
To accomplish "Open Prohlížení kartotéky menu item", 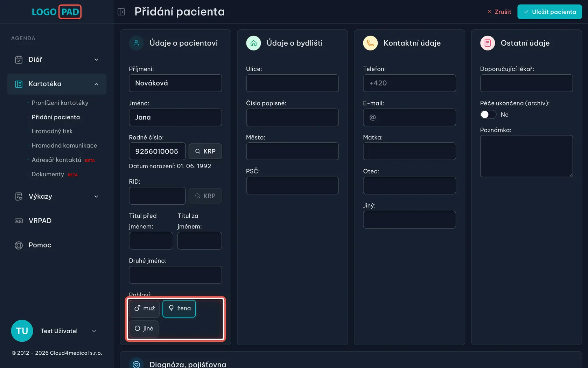I will (60, 103).
